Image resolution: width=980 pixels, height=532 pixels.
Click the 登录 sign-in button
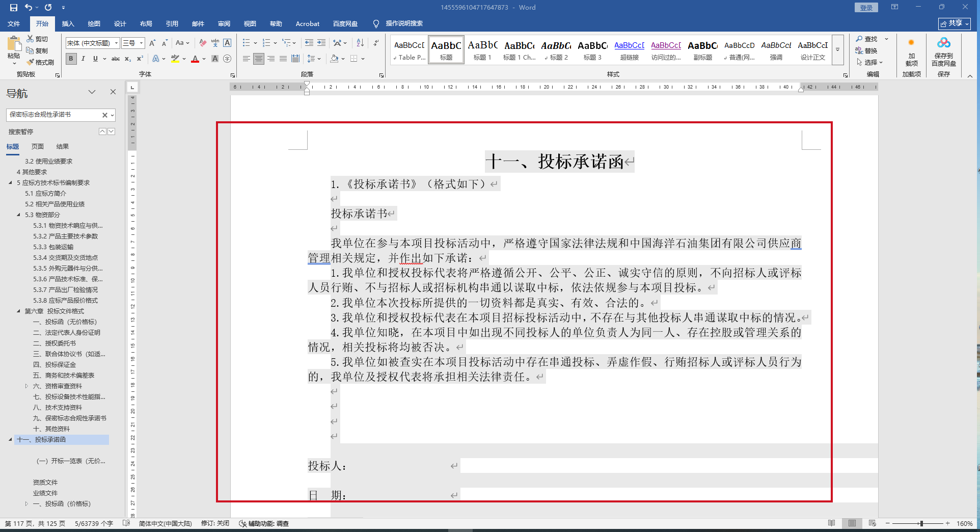pos(866,7)
